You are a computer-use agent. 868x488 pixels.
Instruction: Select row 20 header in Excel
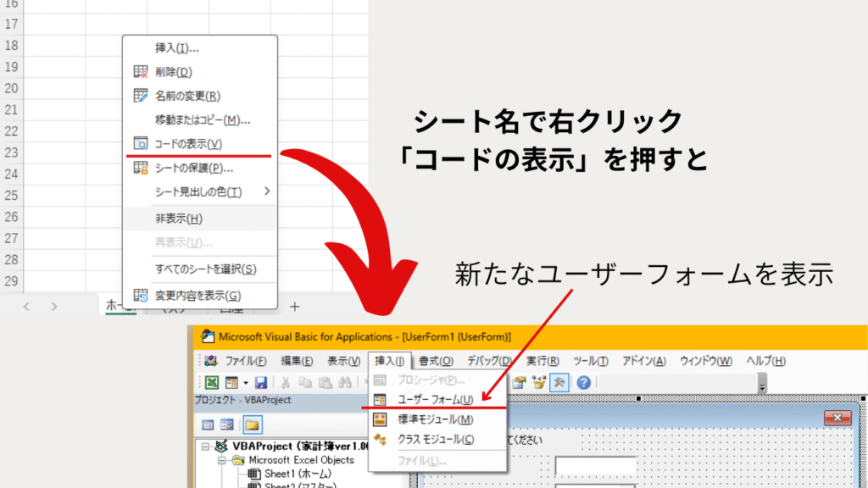(x=11, y=88)
